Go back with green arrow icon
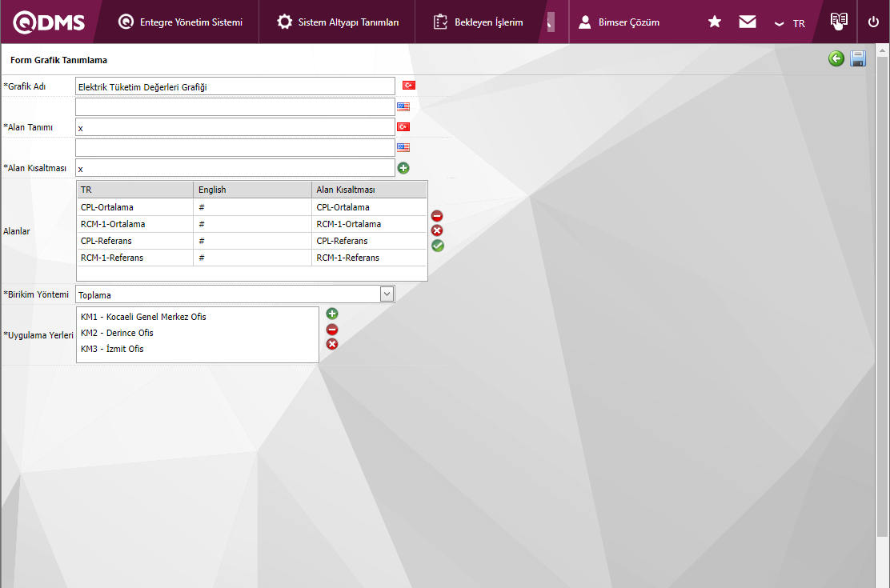 point(836,58)
